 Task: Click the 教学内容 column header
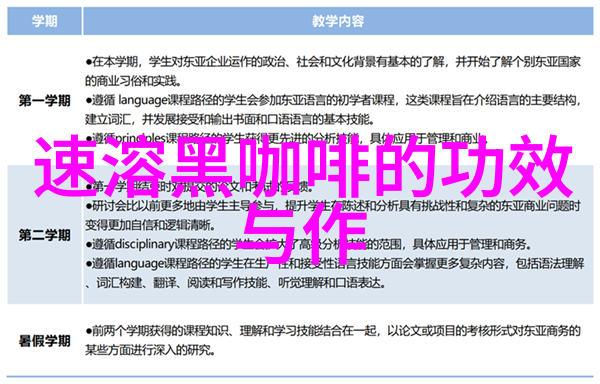coord(338,21)
